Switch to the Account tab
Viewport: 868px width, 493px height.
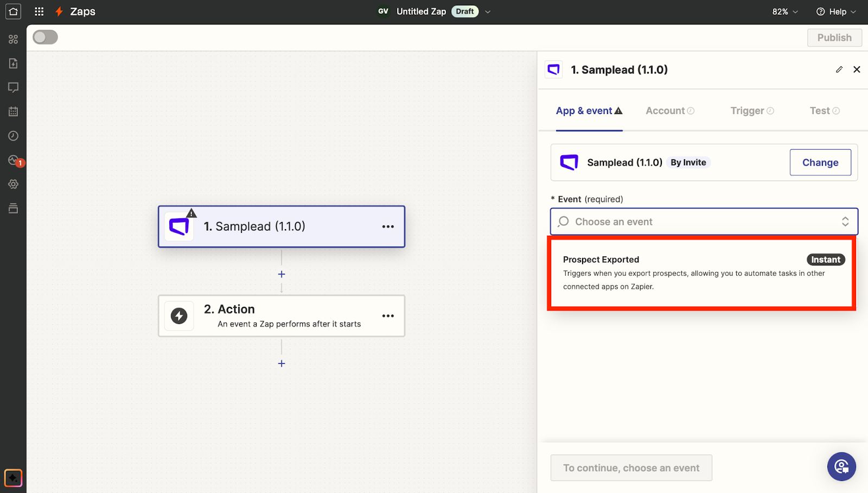tap(670, 111)
